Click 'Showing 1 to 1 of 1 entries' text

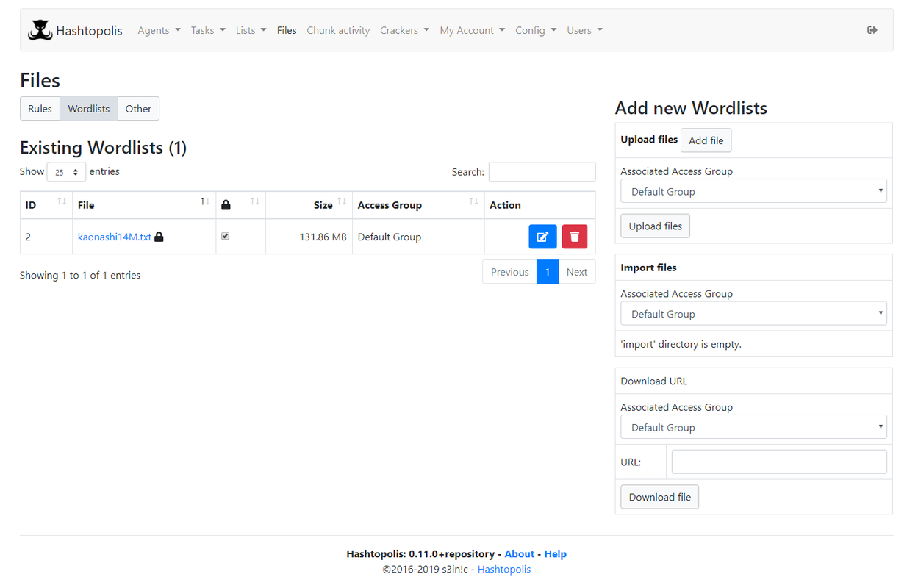pyautogui.click(x=80, y=275)
